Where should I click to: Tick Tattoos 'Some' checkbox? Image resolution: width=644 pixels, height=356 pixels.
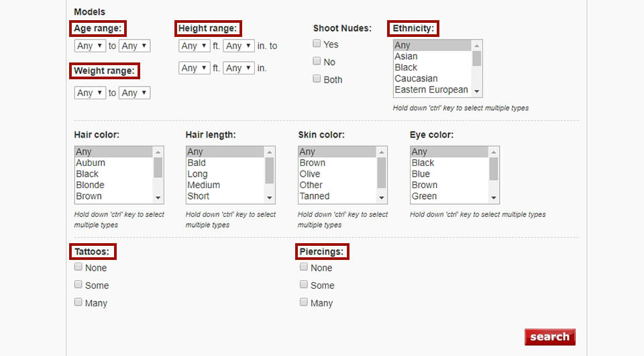78,284
